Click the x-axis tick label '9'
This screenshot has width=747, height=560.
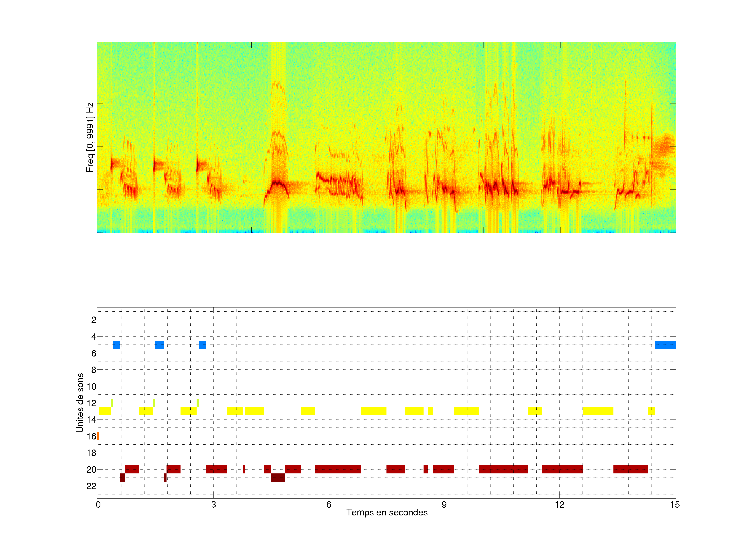[444, 505]
